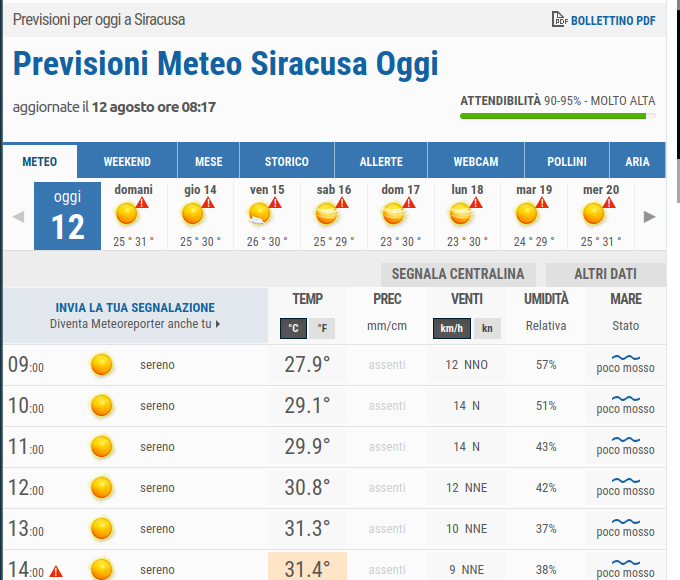Click the green attendibilità reliability bar
Viewport: 680px width, 580px height.
[553, 116]
